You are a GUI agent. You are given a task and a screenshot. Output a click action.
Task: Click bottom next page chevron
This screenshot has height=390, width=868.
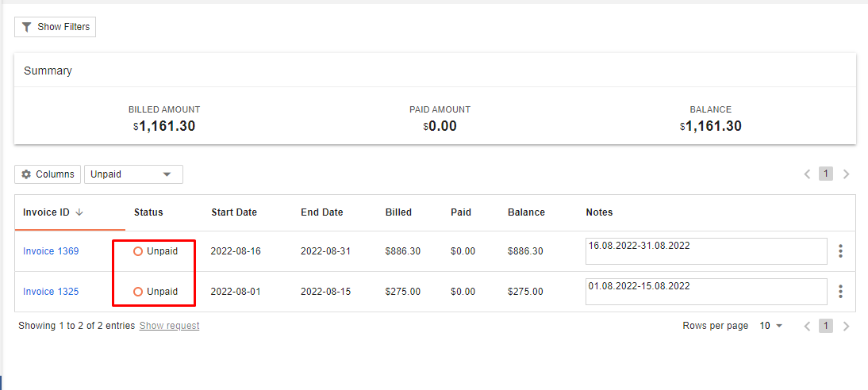pos(847,326)
